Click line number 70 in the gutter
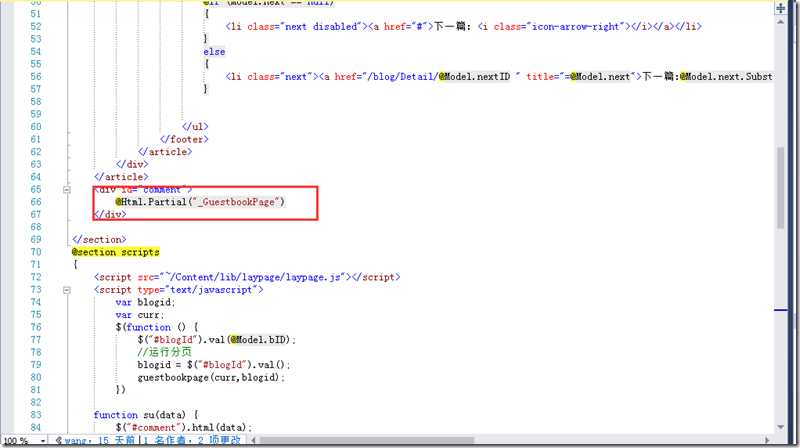Screen dimensions: 800x448 point(36,252)
